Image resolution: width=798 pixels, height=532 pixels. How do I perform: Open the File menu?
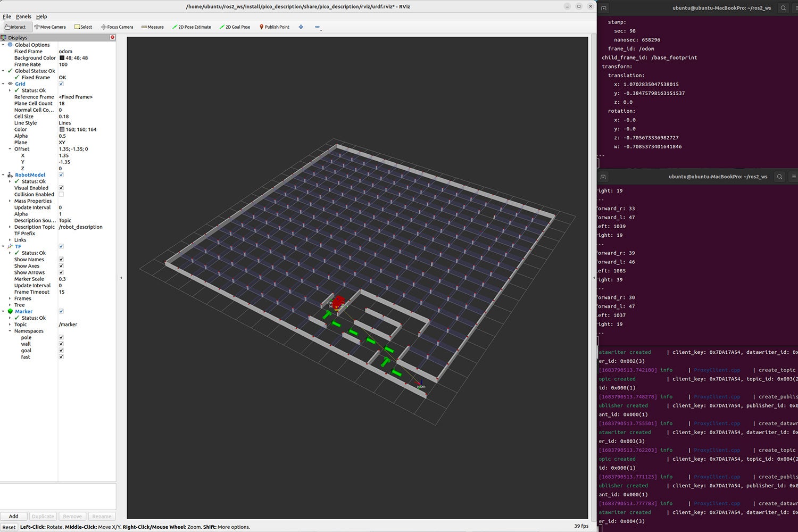pyautogui.click(x=7, y=16)
